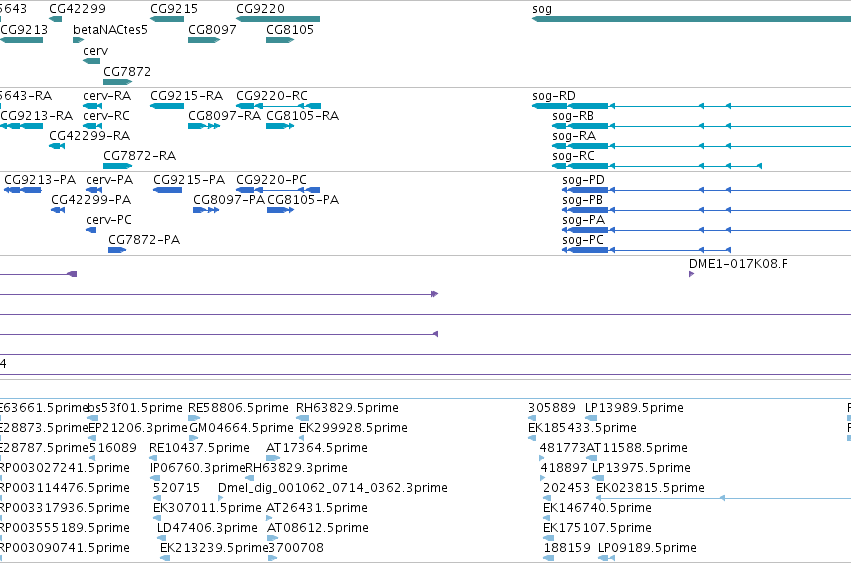851x563 pixels.
Task: Click transcript sog-RC
Action: (573, 156)
